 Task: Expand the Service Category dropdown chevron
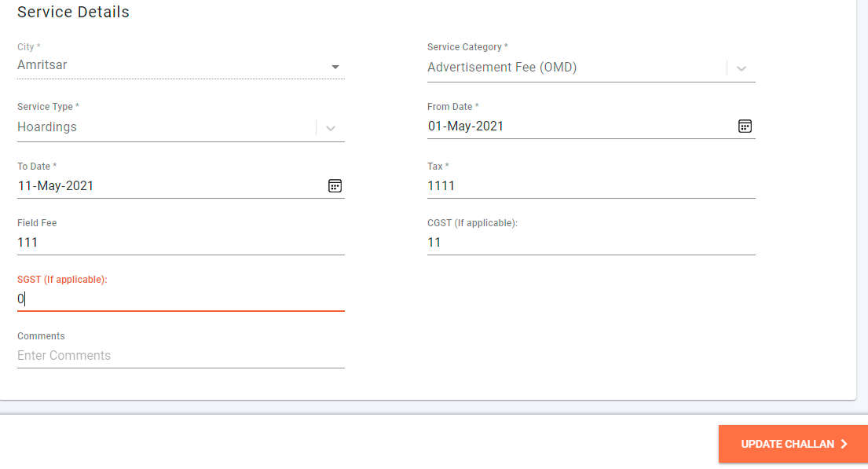(741, 68)
